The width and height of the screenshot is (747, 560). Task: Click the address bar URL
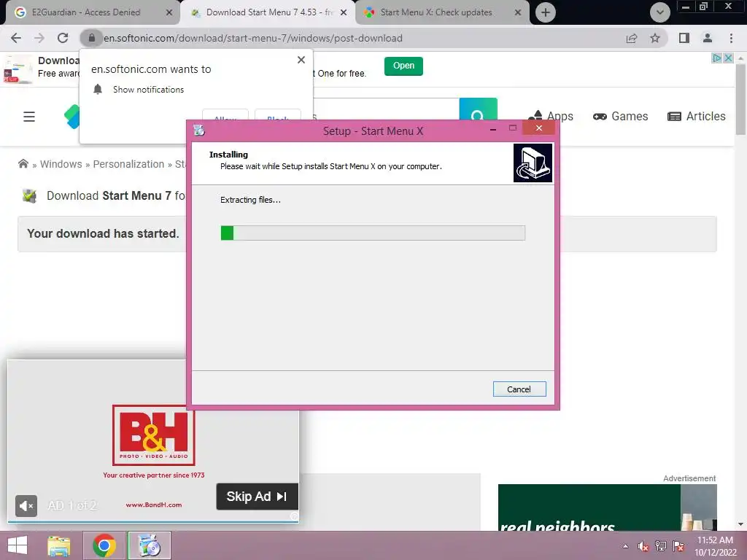(x=253, y=38)
